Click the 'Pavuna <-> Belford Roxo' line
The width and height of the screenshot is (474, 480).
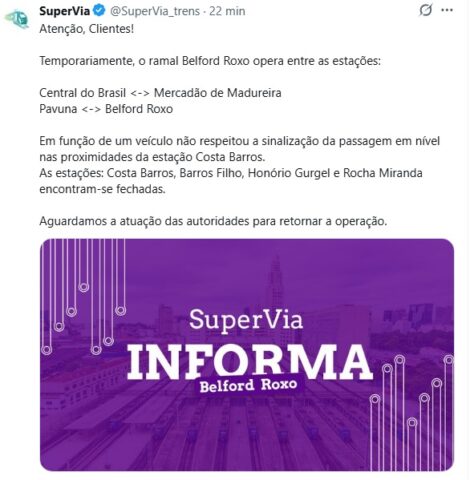point(106,109)
